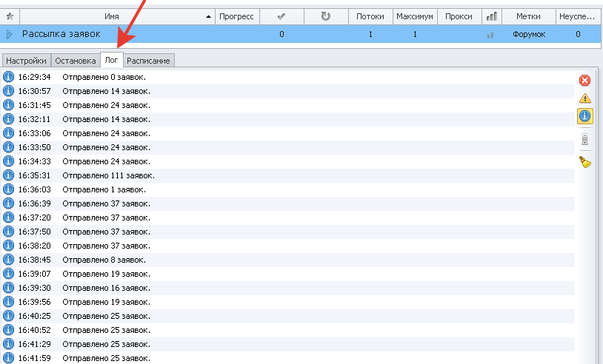Open the Настройки tab
This screenshot has width=603, height=364.
26,61
